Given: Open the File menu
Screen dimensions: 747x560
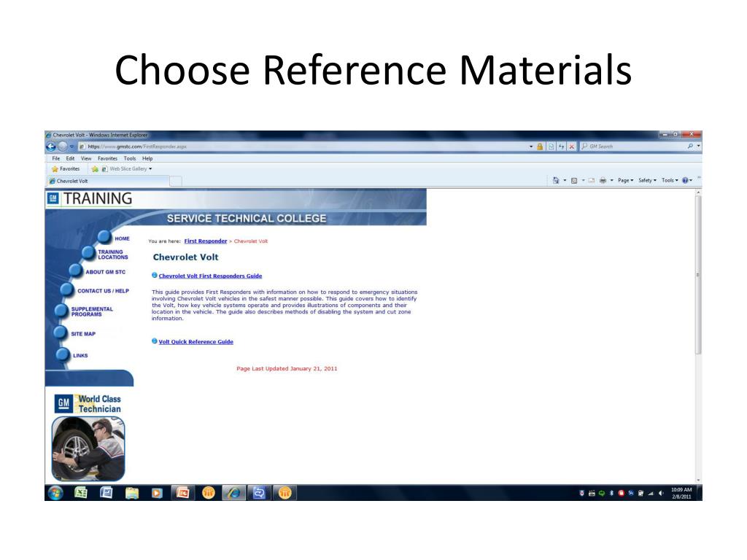Looking at the screenshot, I should click(56, 158).
